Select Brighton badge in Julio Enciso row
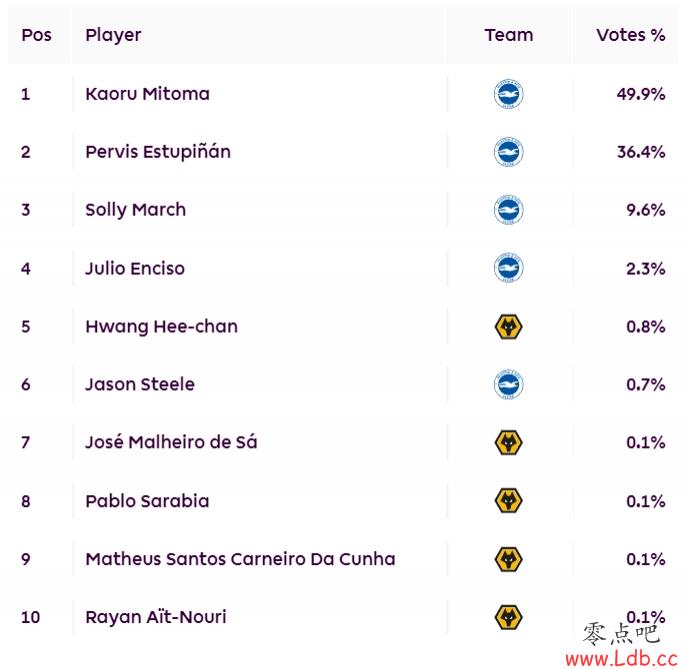The image size is (687, 669). point(508,268)
